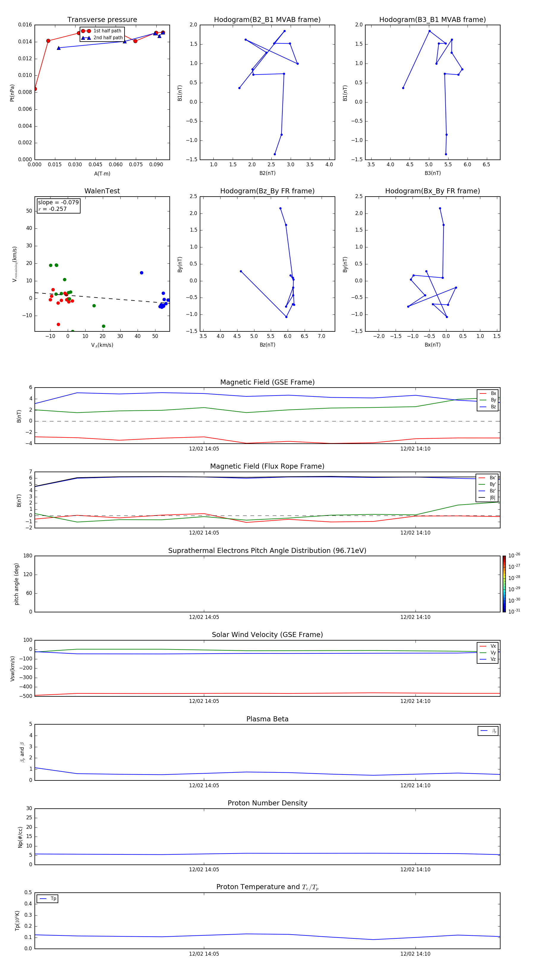Screen dimensions: 535x980
Task: Click the green WalenTest point near VA 20
Action: pyautogui.click(x=103, y=326)
